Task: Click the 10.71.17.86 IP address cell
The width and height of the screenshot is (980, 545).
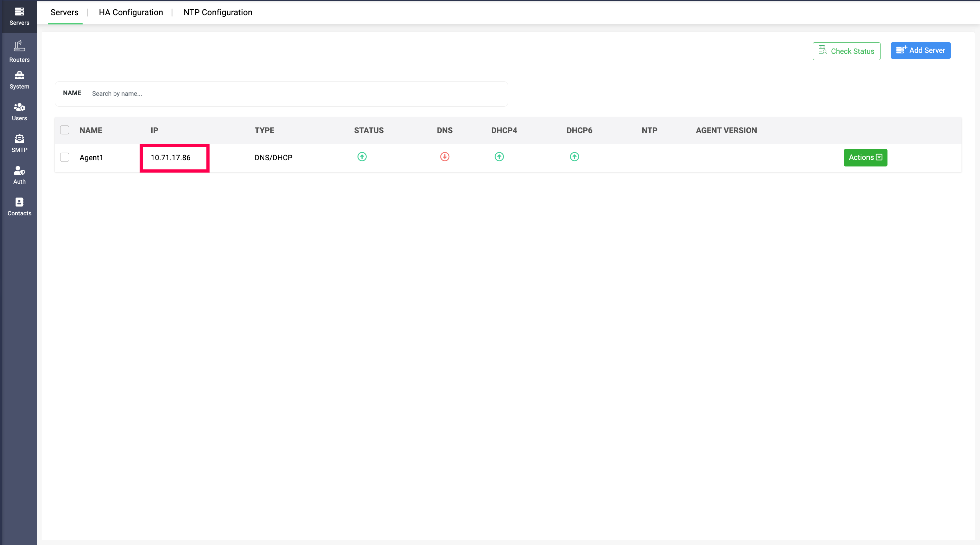Action: (x=171, y=158)
